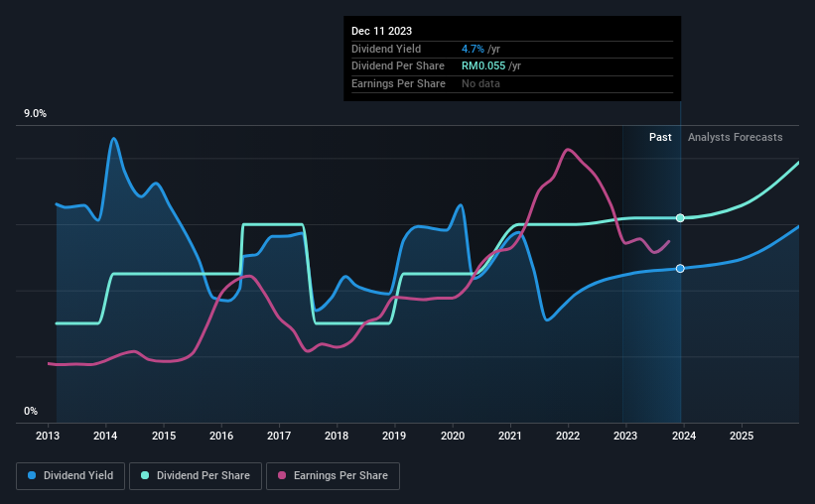Click the 'Past' label on chart
The width and height of the screenshot is (815, 504).
660,137
